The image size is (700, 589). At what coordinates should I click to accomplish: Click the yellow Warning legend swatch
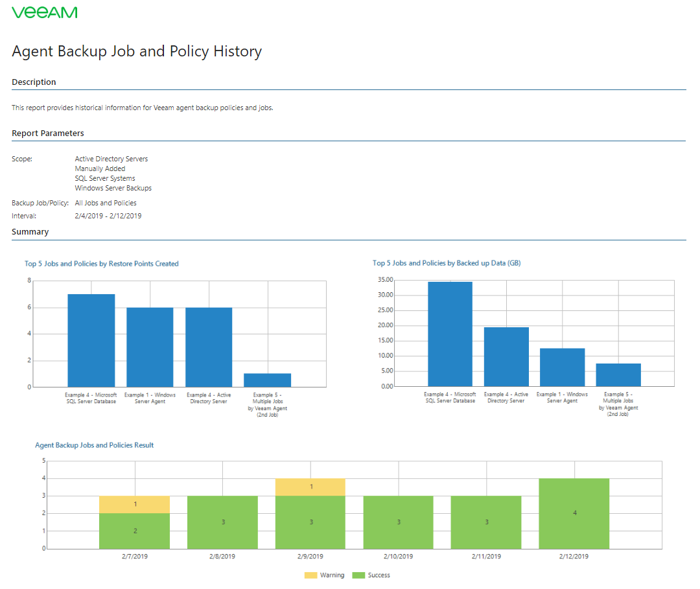pyautogui.click(x=310, y=575)
